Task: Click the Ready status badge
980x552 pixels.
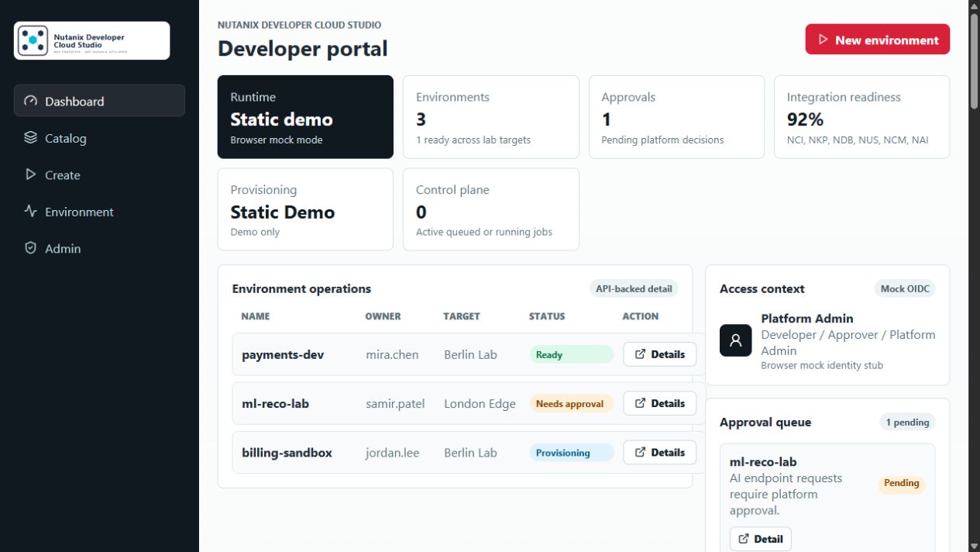Action: 571,354
